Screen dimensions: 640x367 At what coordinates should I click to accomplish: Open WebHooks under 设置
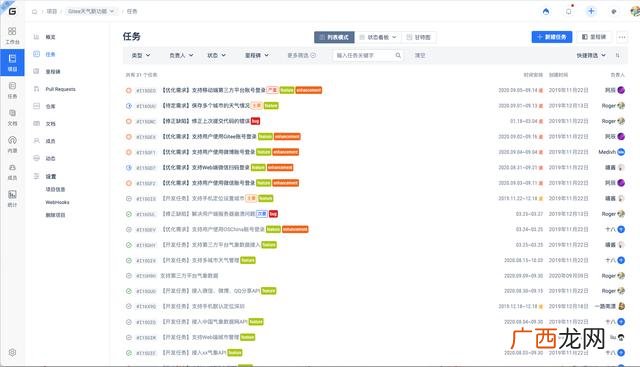click(57, 202)
